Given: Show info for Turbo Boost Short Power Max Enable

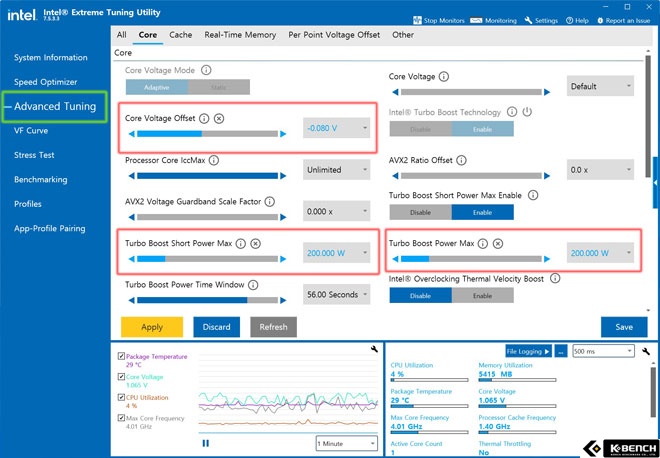Looking at the screenshot, I should coord(533,195).
